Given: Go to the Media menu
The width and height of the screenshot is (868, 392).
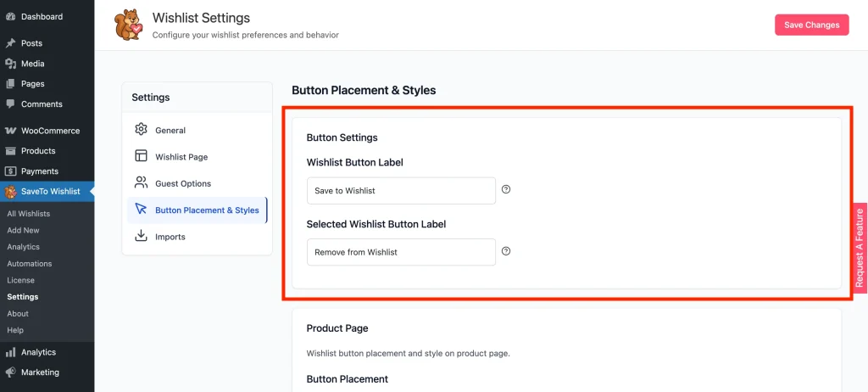Looking at the screenshot, I should pyautogui.click(x=47, y=64).
